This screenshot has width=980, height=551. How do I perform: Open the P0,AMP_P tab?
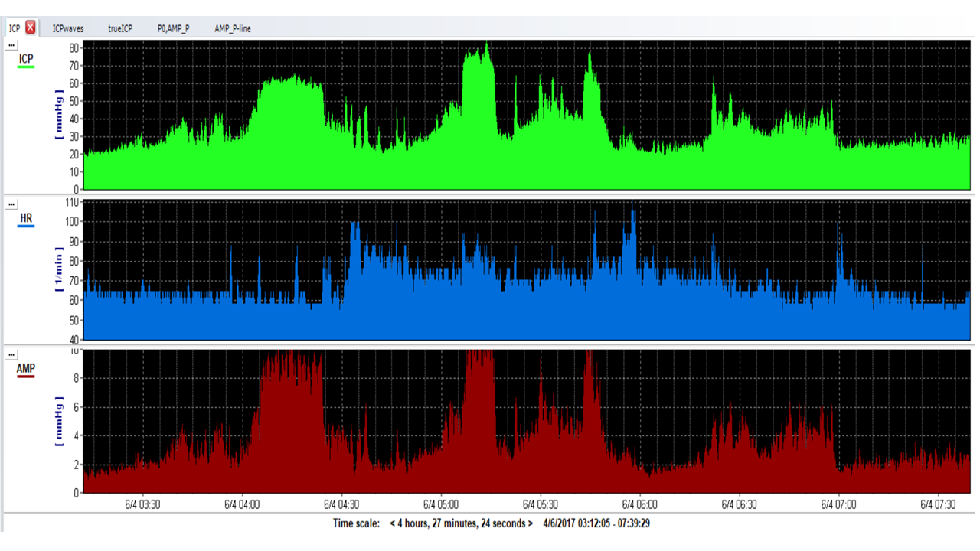coord(173,29)
